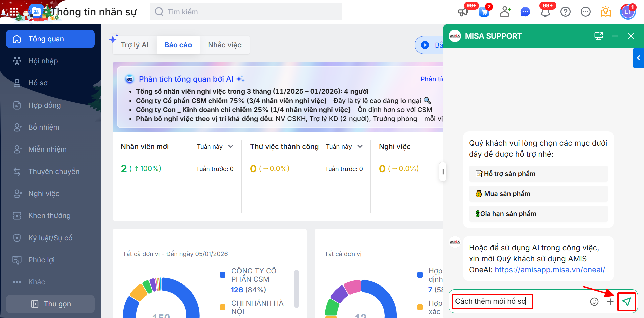Pop out the MISA Support chat window
Viewport: 644px width, 318px height.
click(599, 36)
